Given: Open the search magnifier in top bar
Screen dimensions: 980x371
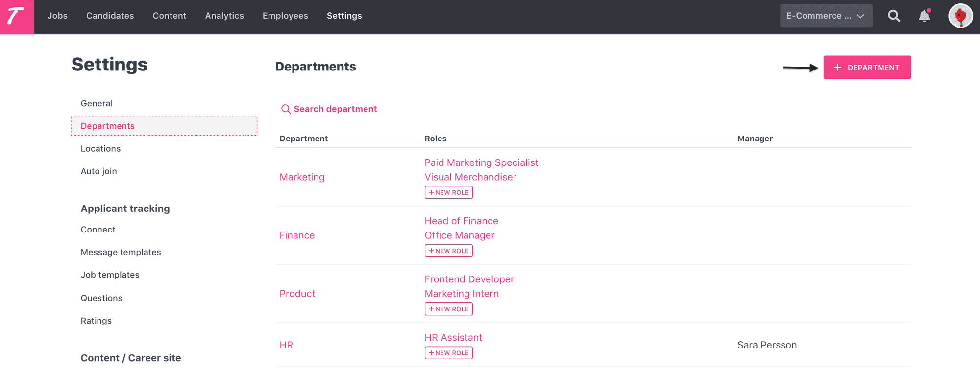Looking at the screenshot, I should [894, 16].
